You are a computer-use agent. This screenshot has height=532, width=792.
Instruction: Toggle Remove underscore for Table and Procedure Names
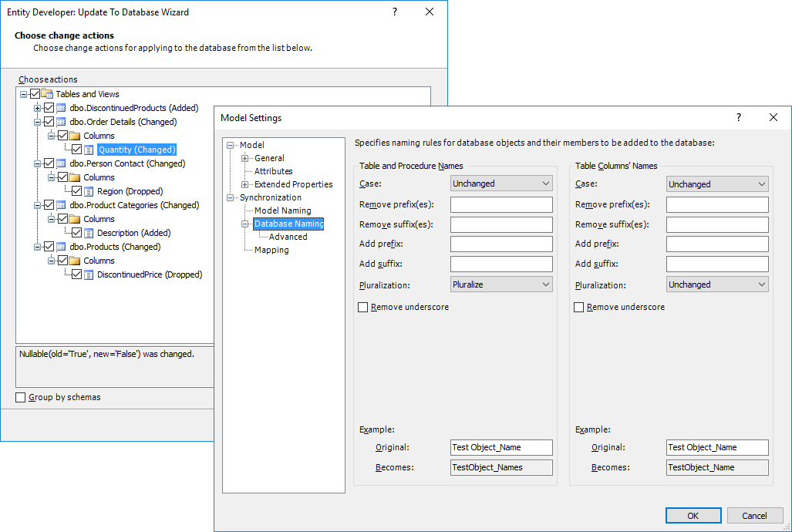click(x=363, y=307)
